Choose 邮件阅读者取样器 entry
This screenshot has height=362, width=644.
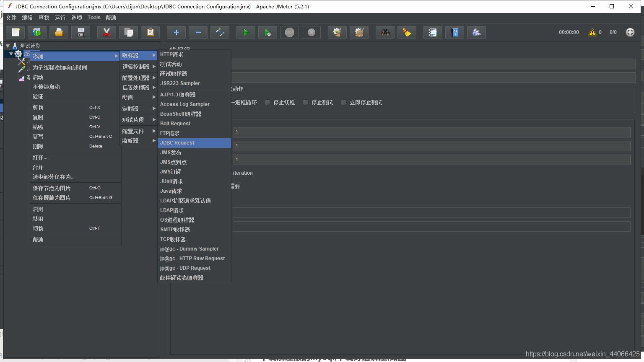(194, 278)
